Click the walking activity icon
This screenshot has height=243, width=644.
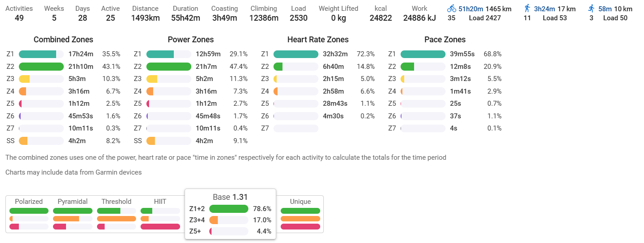(527, 9)
